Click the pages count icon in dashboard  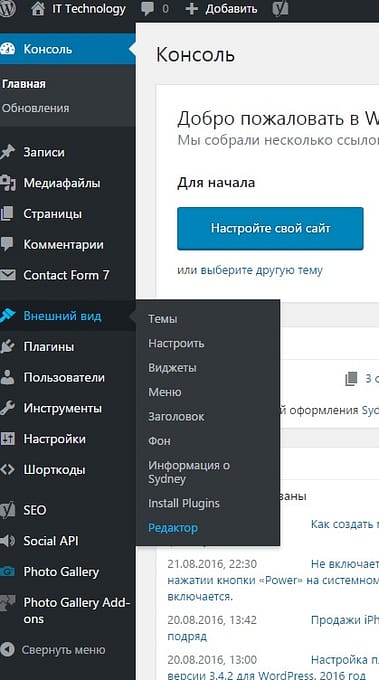click(351, 379)
